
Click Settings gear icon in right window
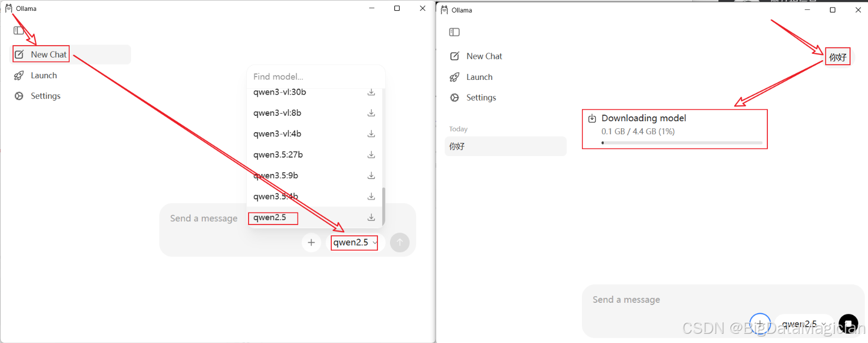455,97
